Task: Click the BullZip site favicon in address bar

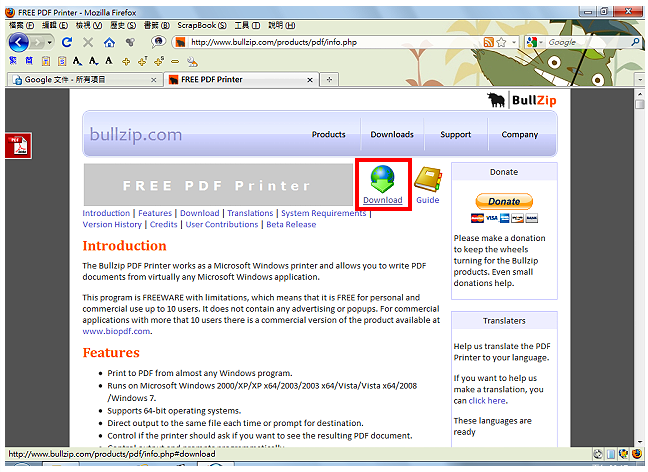Action: [x=180, y=42]
